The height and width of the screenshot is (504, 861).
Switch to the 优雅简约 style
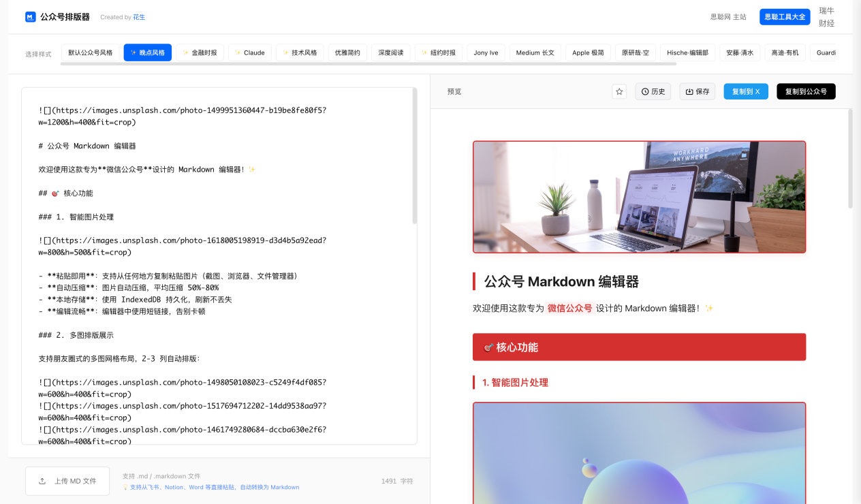point(347,52)
